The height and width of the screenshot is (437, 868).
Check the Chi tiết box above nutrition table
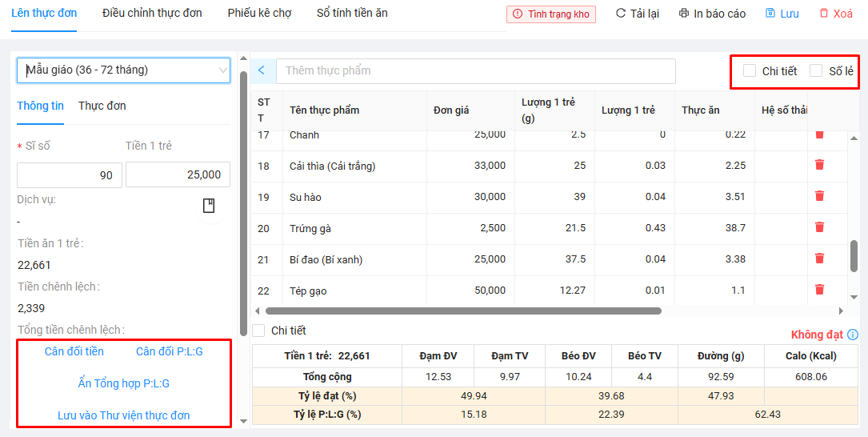(258, 331)
